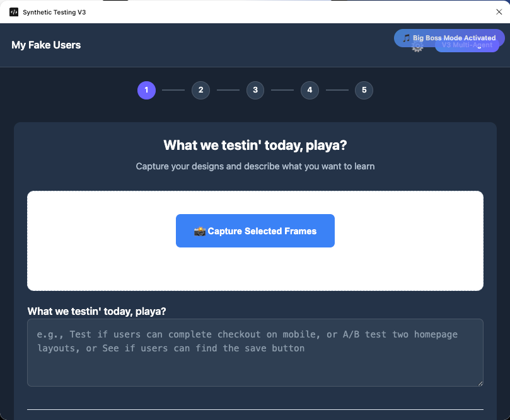Click the V3 Multi-Agent badge
This screenshot has width=510, height=420.
[467, 48]
